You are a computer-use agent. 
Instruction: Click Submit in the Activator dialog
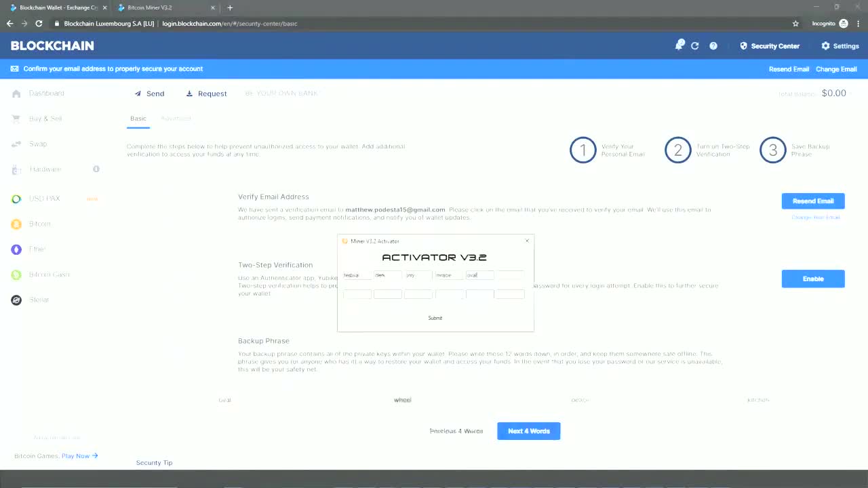click(435, 318)
